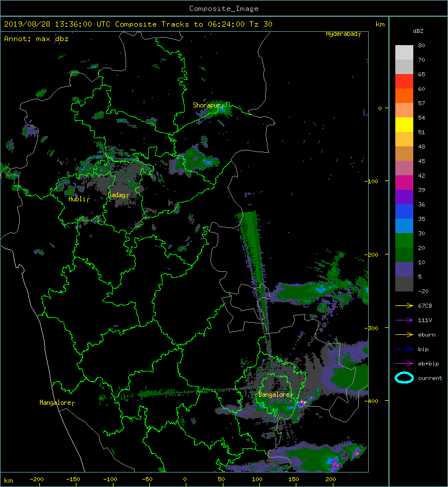Screen dimensions: 448x487
Task: Click the blue bip arrow icon
Action: (404, 349)
